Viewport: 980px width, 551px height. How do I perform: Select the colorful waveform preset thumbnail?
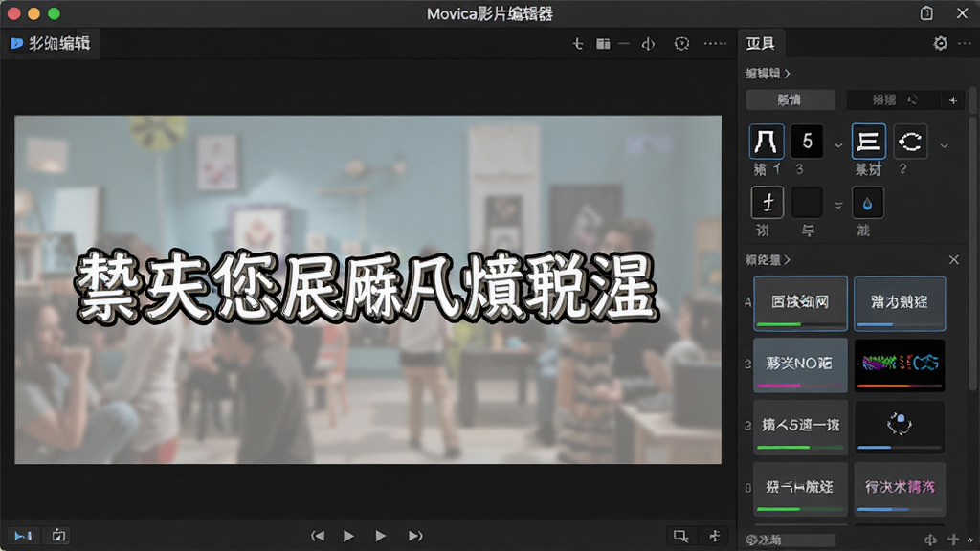[900, 364]
